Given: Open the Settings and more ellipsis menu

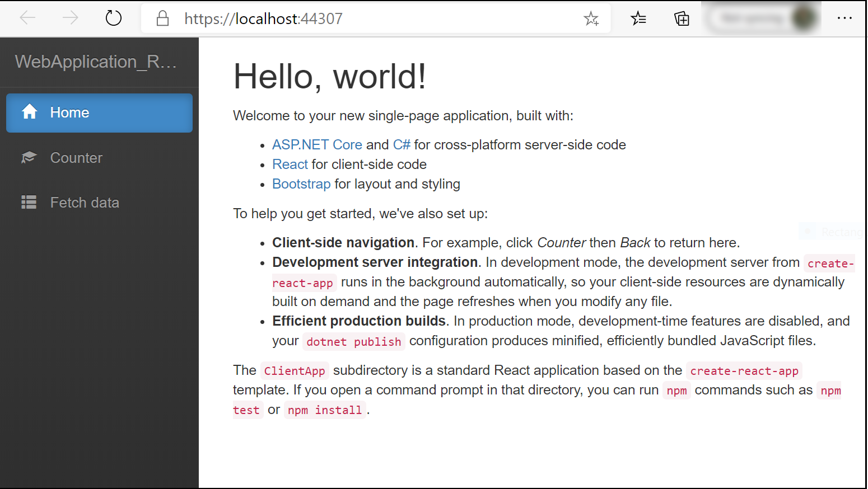Looking at the screenshot, I should pyautogui.click(x=844, y=18).
